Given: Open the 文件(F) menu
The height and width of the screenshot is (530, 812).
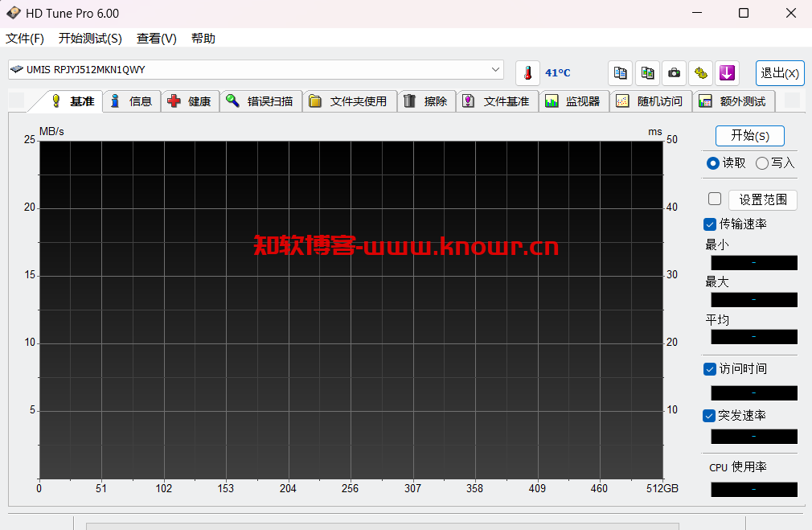Looking at the screenshot, I should click(x=25, y=39).
